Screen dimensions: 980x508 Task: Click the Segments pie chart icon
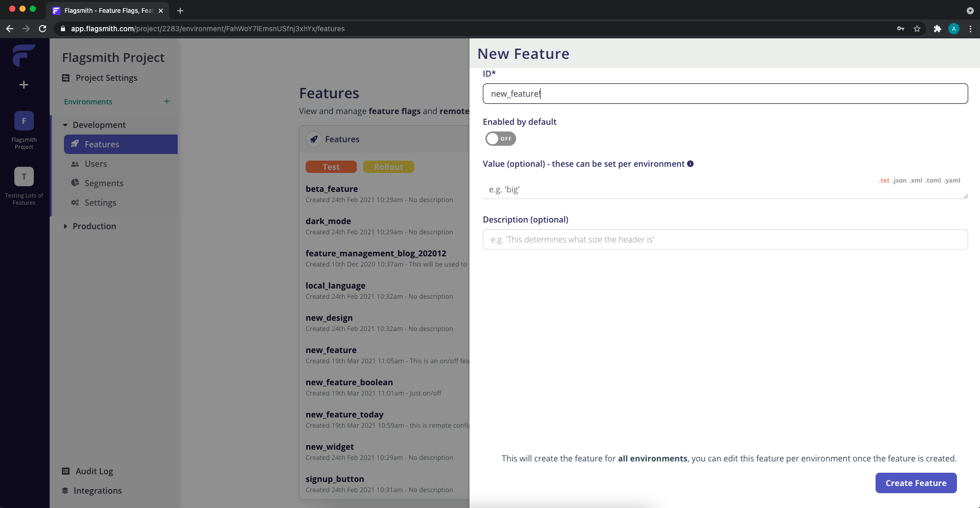pos(75,183)
